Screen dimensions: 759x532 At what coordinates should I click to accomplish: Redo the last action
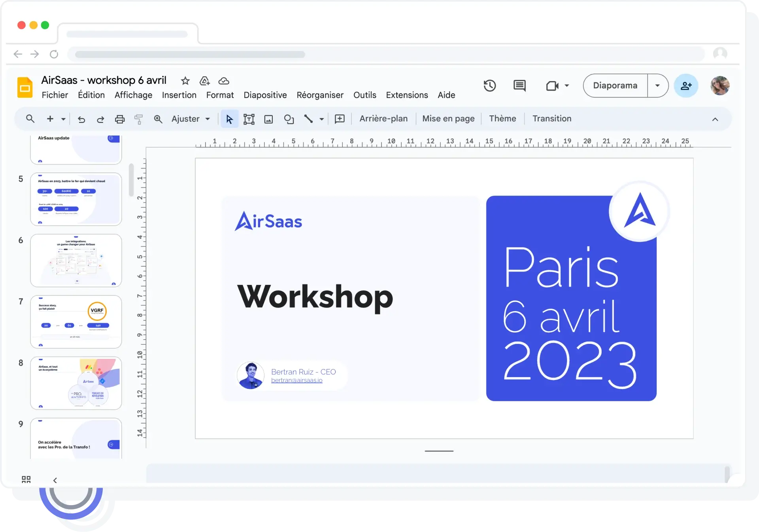100,119
